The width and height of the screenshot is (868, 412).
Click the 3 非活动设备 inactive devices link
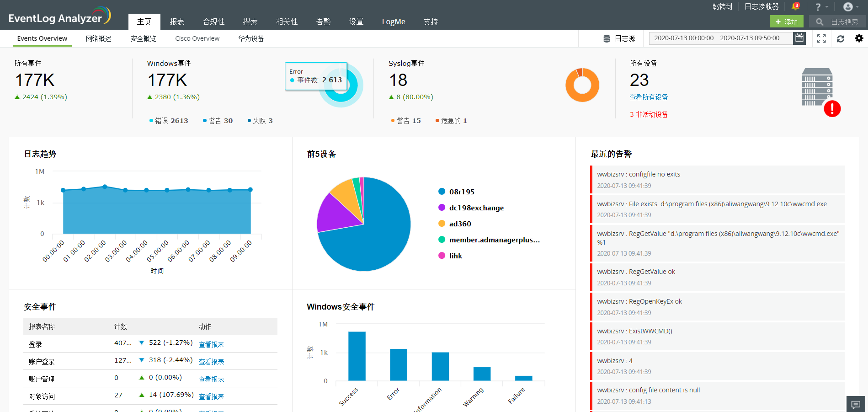(x=649, y=114)
